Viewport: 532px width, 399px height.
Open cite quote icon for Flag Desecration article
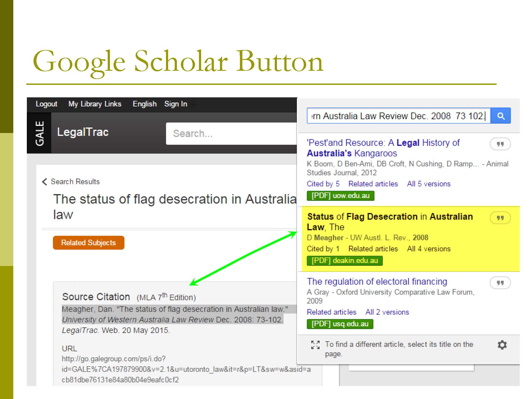pos(500,218)
